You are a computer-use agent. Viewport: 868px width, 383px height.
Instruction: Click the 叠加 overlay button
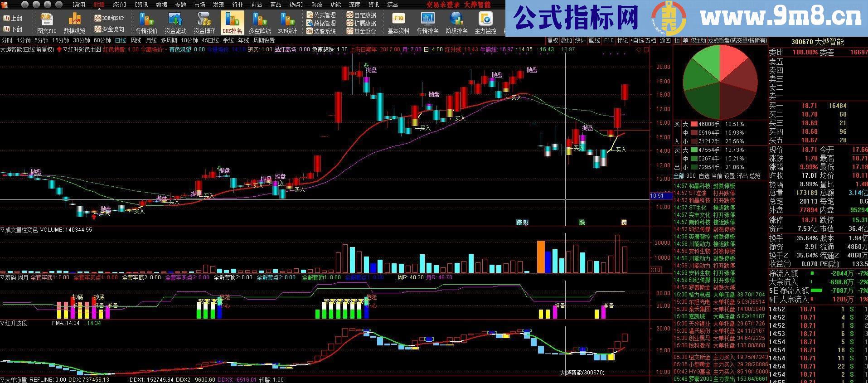tap(566, 40)
